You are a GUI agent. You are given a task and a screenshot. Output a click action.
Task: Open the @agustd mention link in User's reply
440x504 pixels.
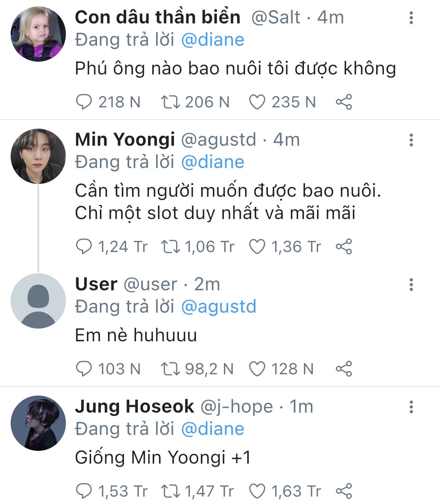(219, 307)
